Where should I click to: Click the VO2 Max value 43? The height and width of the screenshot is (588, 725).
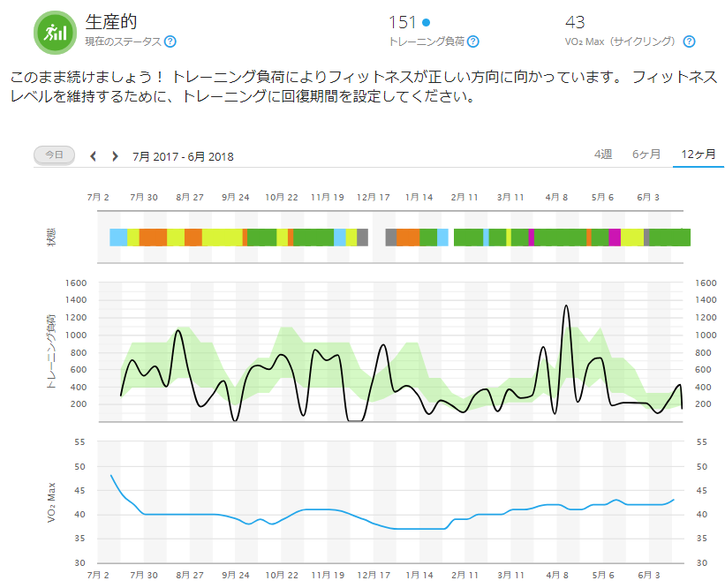(x=575, y=22)
